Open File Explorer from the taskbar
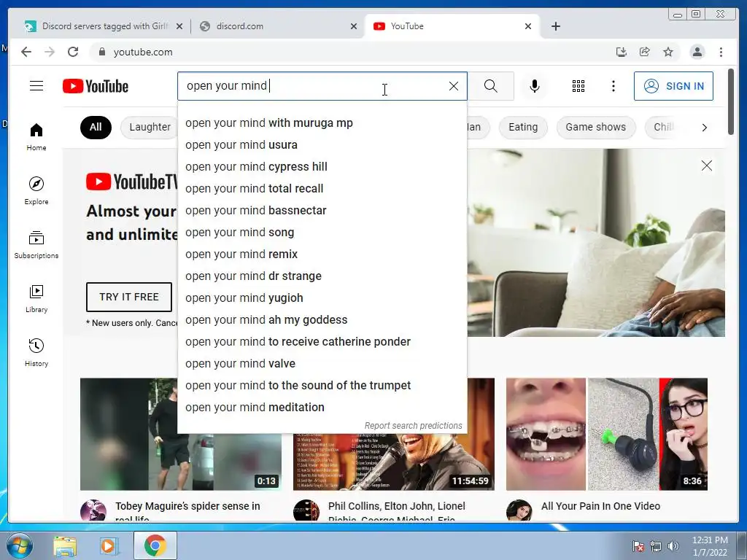This screenshot has width=747, height=560. (x=65, y=545)
